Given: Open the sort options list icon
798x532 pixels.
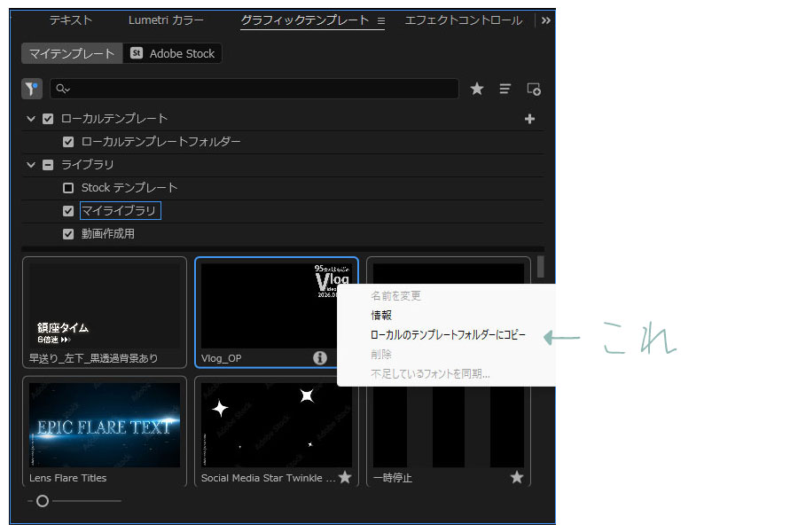Looking at the screenshot, I should [x=505, y=89].
